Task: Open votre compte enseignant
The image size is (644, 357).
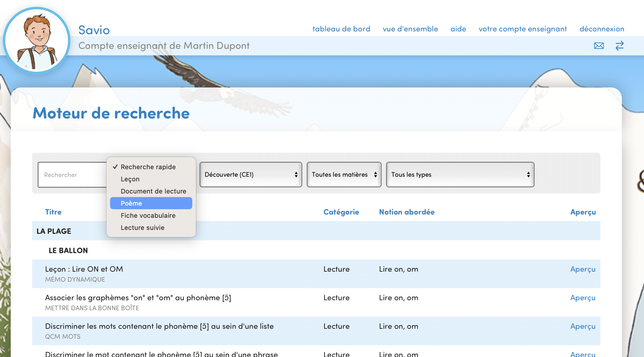Action: [522, 29]
